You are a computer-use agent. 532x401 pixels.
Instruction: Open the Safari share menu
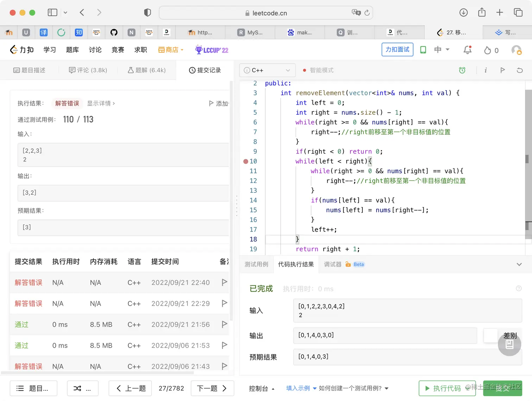click(x=482, y=13)
